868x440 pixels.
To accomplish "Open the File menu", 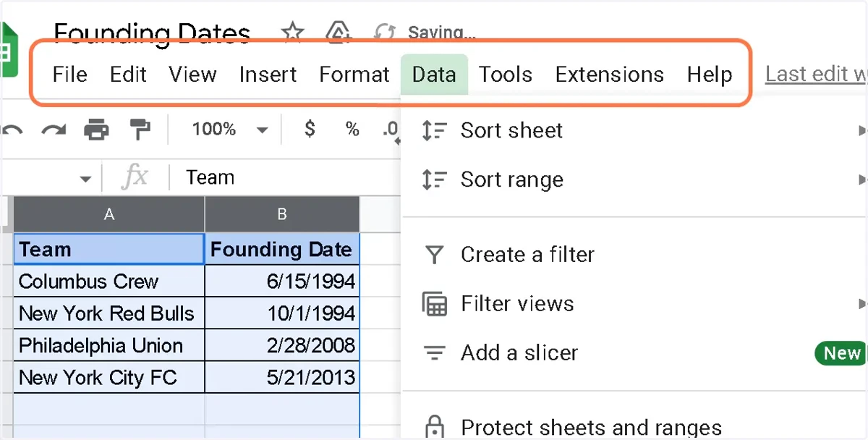I will (70, 75).
